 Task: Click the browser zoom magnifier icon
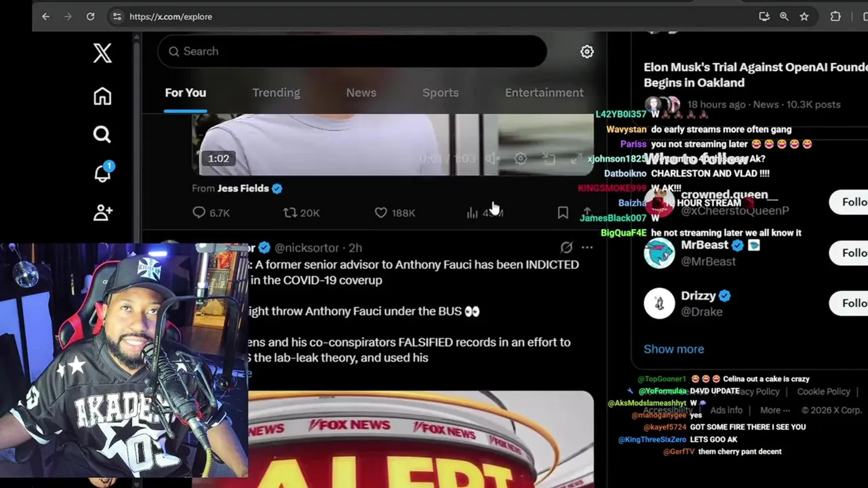784,16
